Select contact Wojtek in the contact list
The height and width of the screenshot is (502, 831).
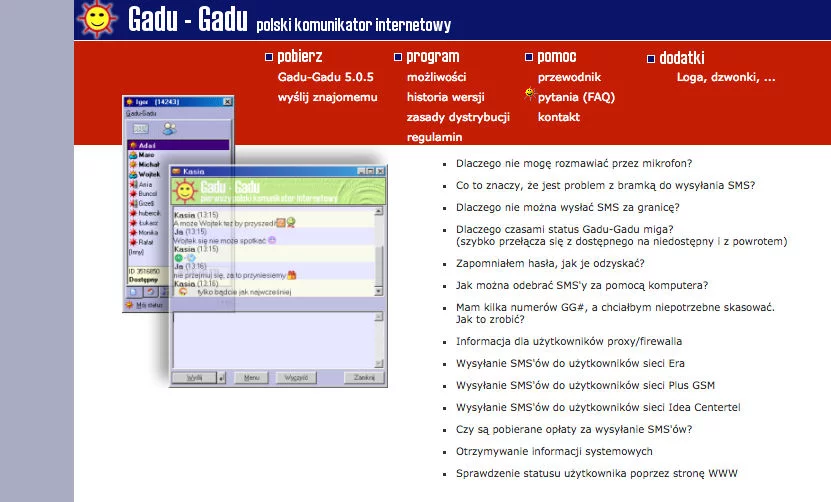click(150, 174)
